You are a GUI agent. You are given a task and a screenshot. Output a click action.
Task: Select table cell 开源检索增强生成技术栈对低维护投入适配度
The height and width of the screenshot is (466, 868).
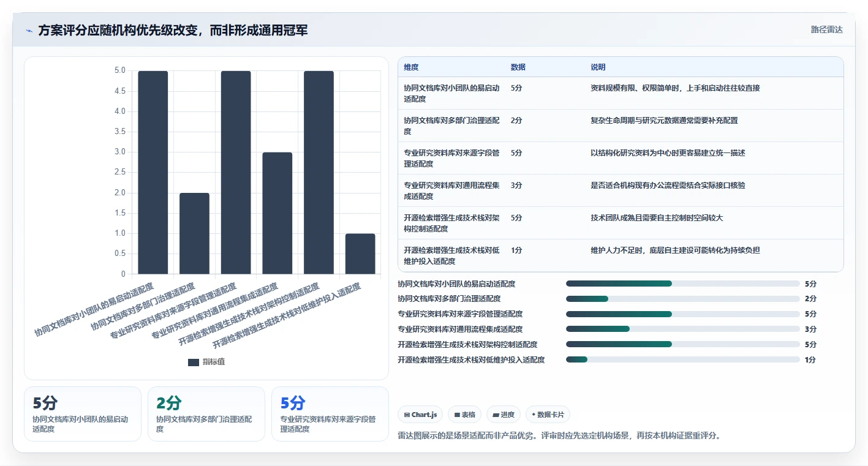click(452, 255)
